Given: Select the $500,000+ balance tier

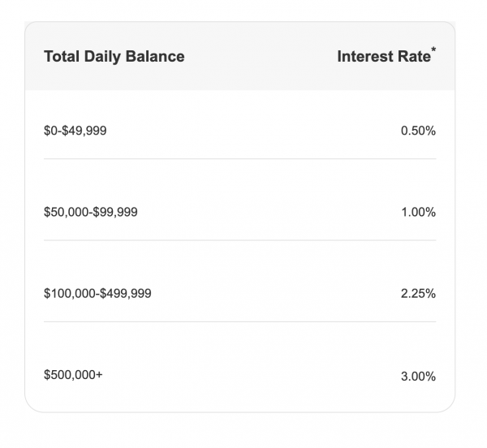Looking at the screenshot, I should click(73, 376).
